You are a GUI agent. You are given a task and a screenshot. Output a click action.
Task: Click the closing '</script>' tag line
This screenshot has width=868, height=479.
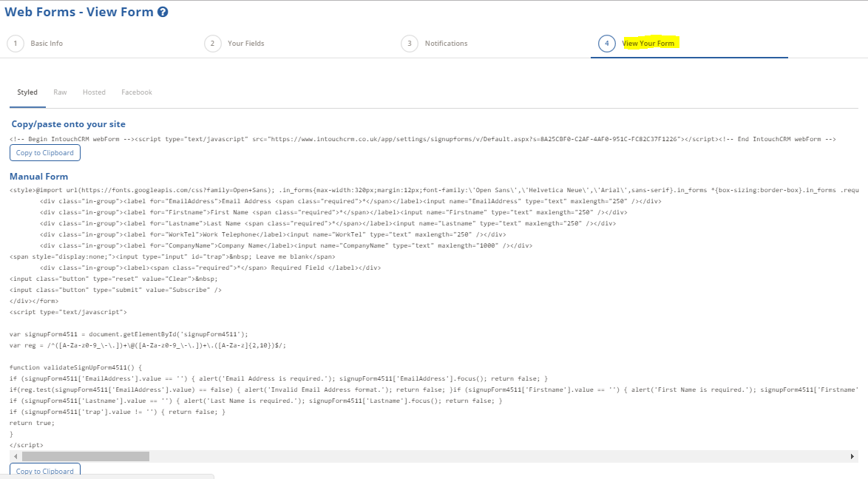tap(26, 445)
